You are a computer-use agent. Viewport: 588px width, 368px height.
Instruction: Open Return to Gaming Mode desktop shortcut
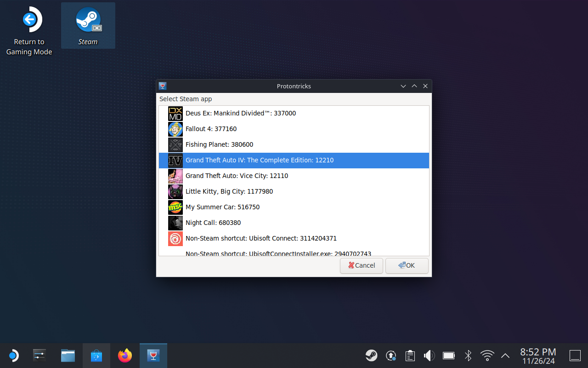tap(29, 30)
